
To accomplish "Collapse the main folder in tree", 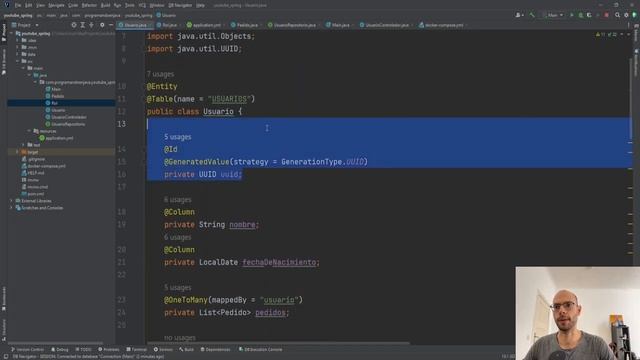I will [x=24, y=68].
